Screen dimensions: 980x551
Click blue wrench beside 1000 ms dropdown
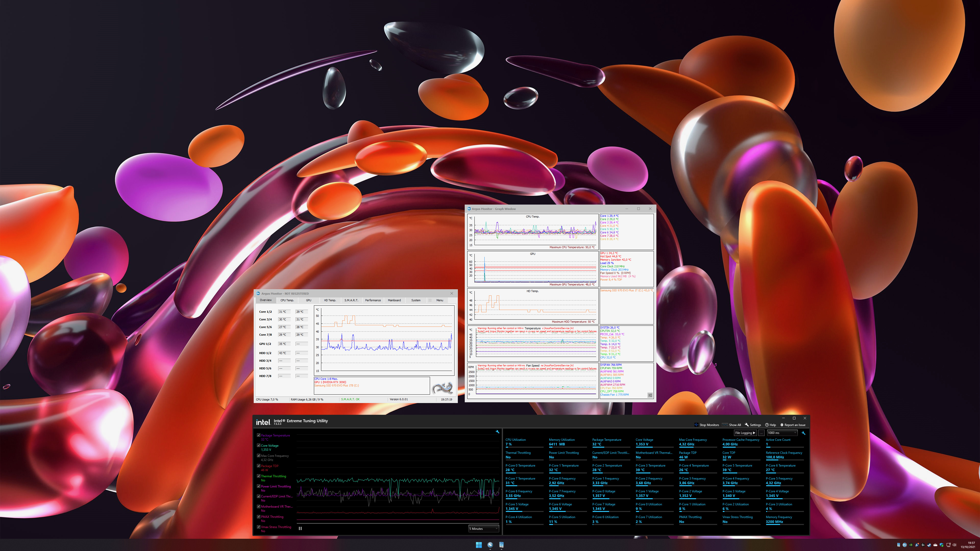(x=803, y=433)
